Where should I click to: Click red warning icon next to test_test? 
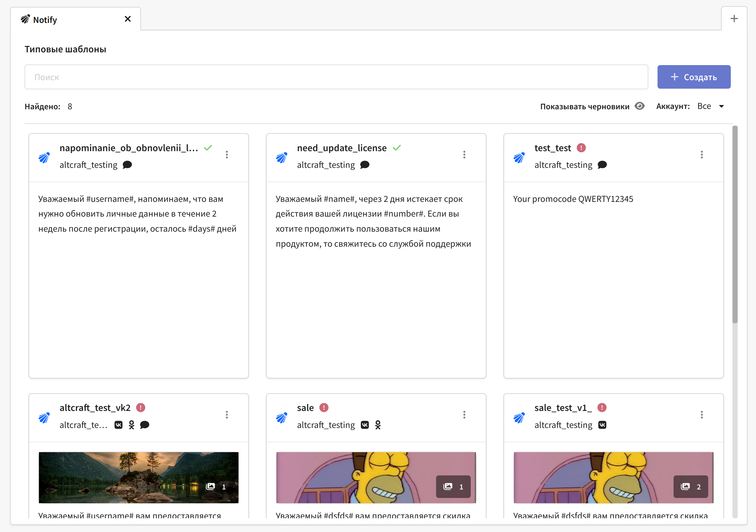581,148
